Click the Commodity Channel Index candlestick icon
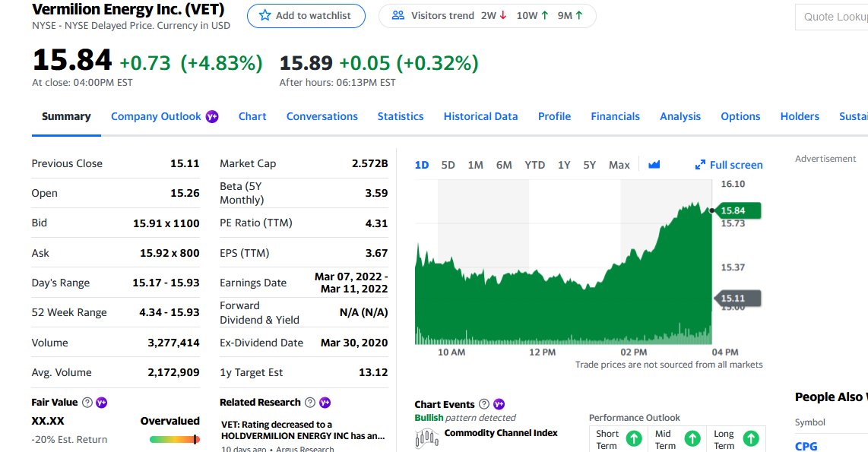Screen dimensions: 868x452 point(426,439)
